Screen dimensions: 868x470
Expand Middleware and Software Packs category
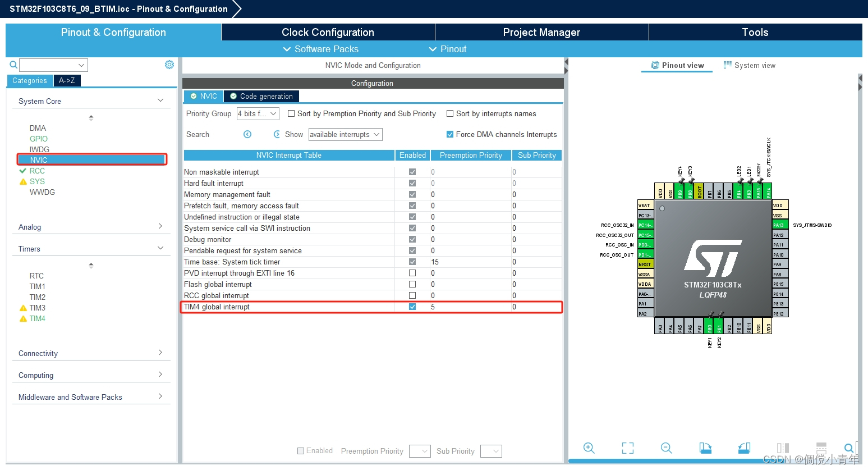(x=160, y=396)
